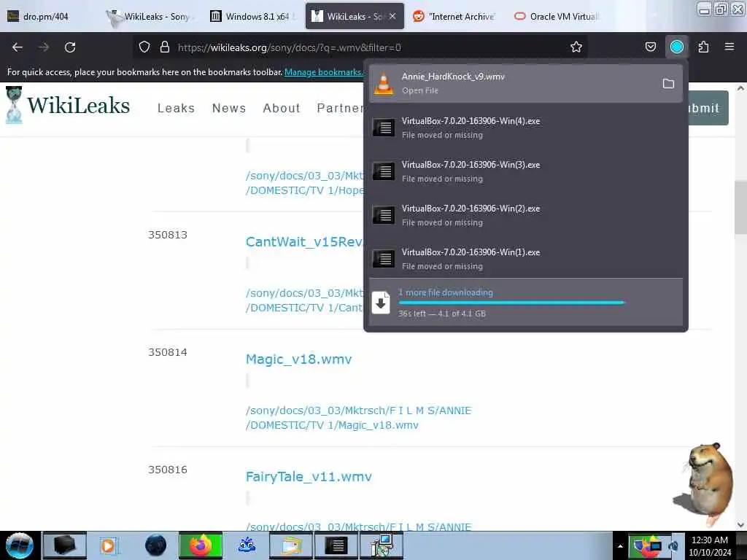Open the network computer taskbar icon
The image size is (747, 560).
(x=382, y=545)
